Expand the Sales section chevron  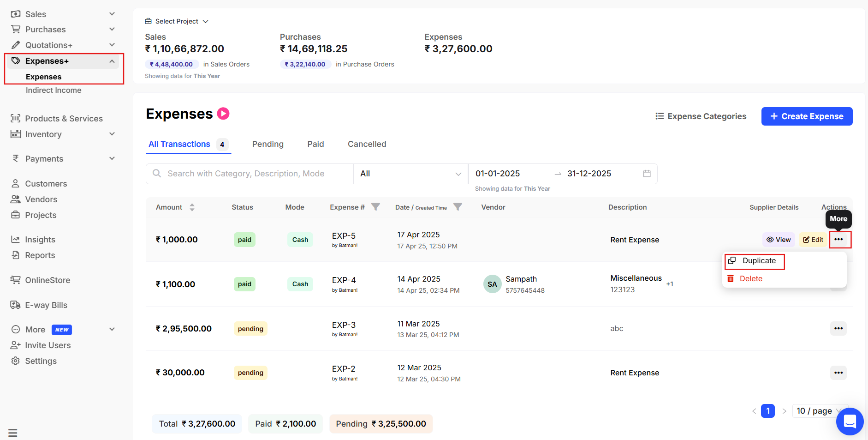pos(112,14)
